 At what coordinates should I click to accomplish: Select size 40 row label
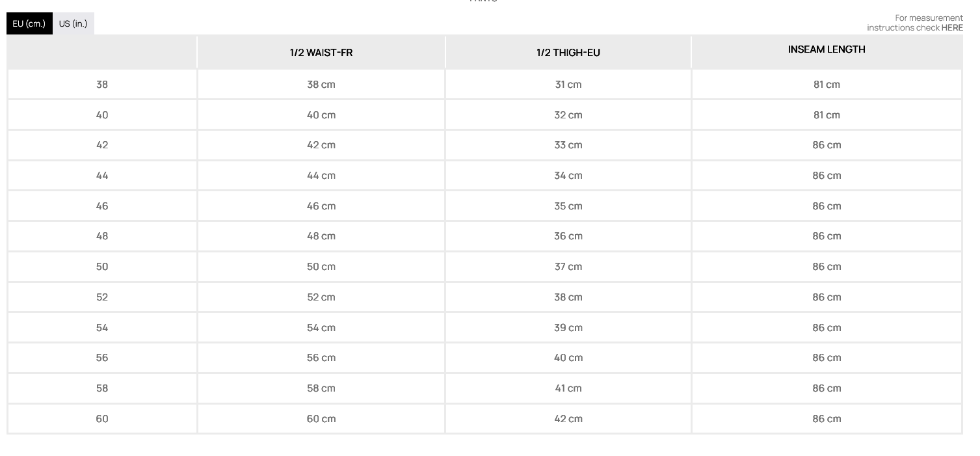click(102, 115)
